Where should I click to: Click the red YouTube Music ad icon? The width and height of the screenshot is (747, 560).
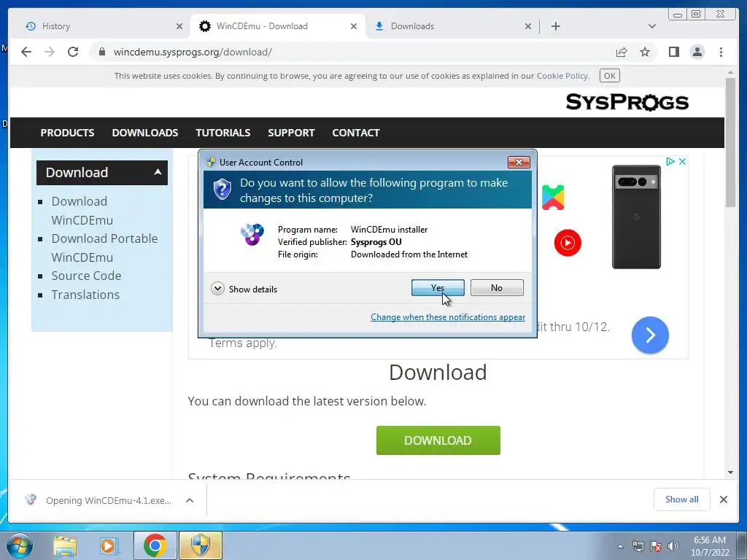click(x=568, y=243)
